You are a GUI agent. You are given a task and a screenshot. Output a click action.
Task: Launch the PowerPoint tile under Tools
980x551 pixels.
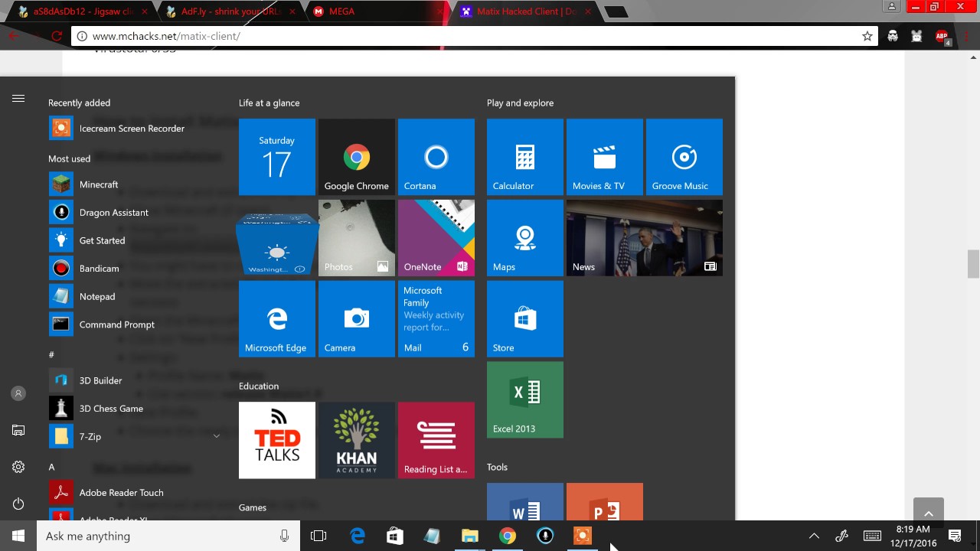(605, 502)
